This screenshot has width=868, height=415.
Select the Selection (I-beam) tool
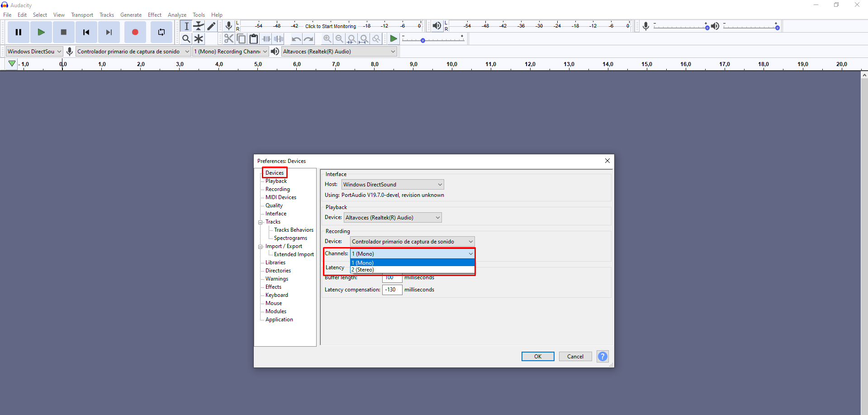pos(186,26)
